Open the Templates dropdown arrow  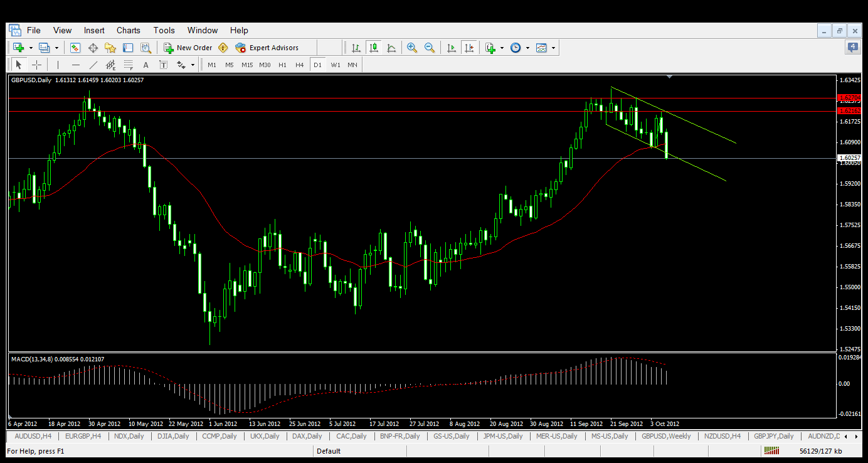pyautogui.click(x=553, y=48)
